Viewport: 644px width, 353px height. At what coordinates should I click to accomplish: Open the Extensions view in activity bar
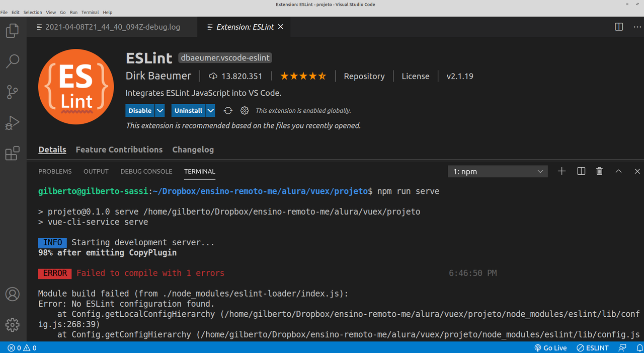tap(12, 153)
